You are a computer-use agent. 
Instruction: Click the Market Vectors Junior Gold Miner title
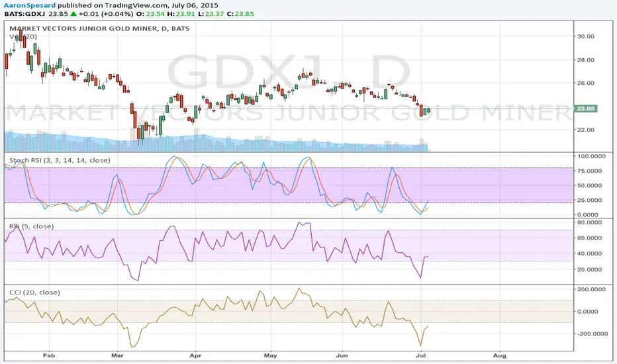point(99,28)
